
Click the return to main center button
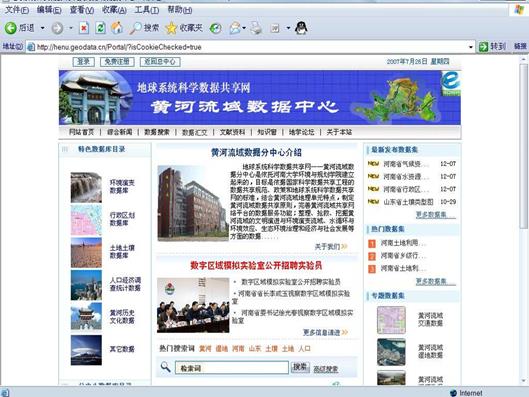click(x=160, y=62)
